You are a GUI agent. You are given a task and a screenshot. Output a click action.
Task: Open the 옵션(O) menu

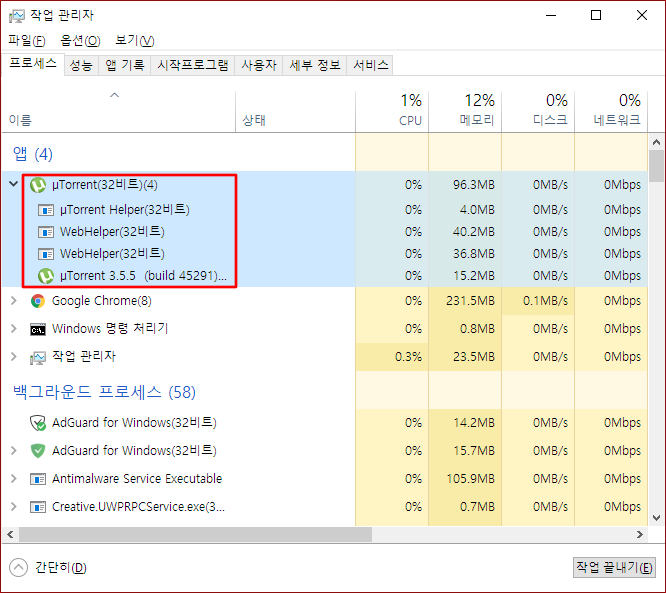tap(80, 40)
